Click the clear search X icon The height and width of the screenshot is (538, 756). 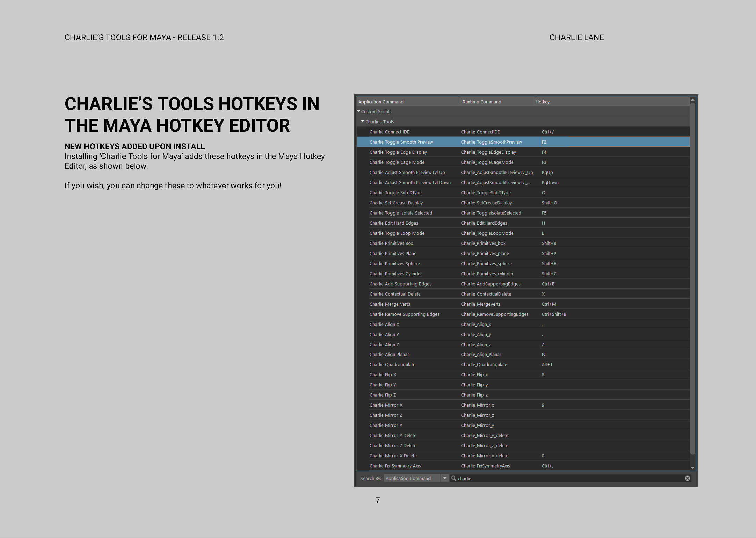(687, 478)
